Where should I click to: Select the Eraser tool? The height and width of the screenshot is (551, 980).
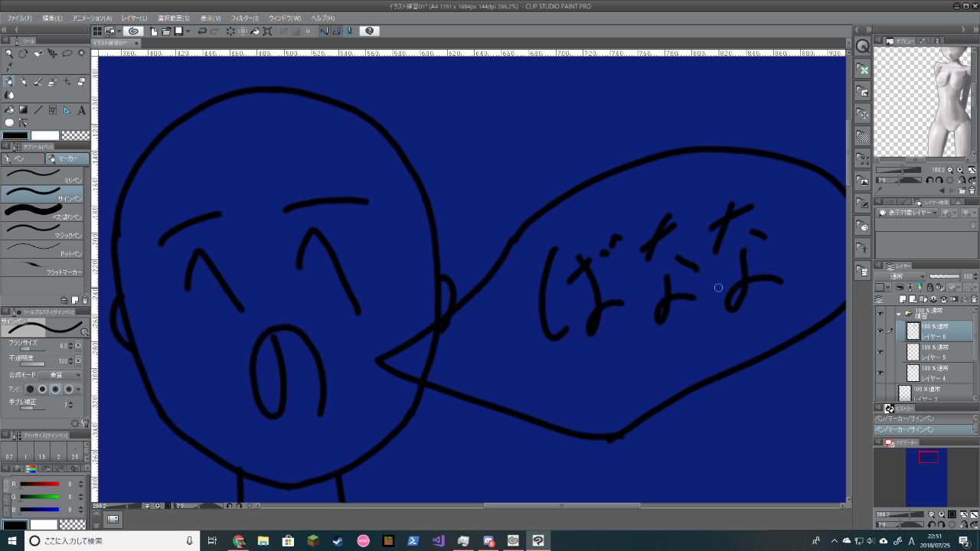81,81
